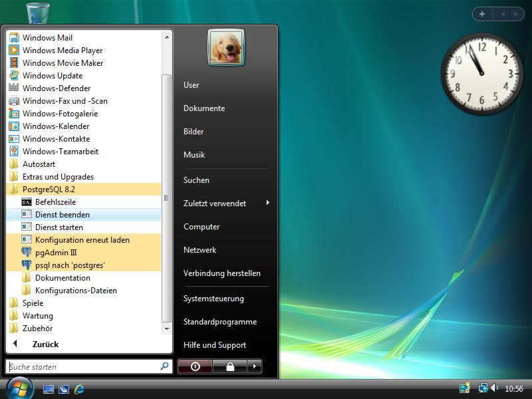This screenshot has height=399, width=532.
Task: Click the magnifier icon in the search box
Action: (x=164, y=366)
